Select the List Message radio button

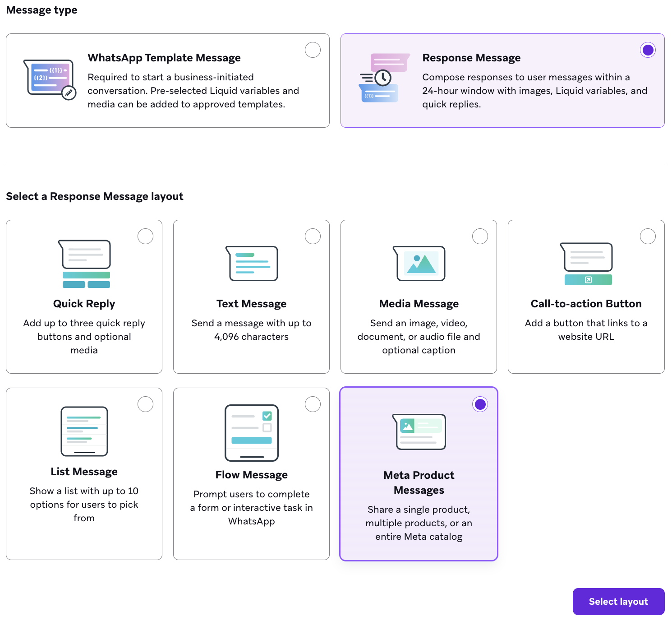click(x=145, y=404)
